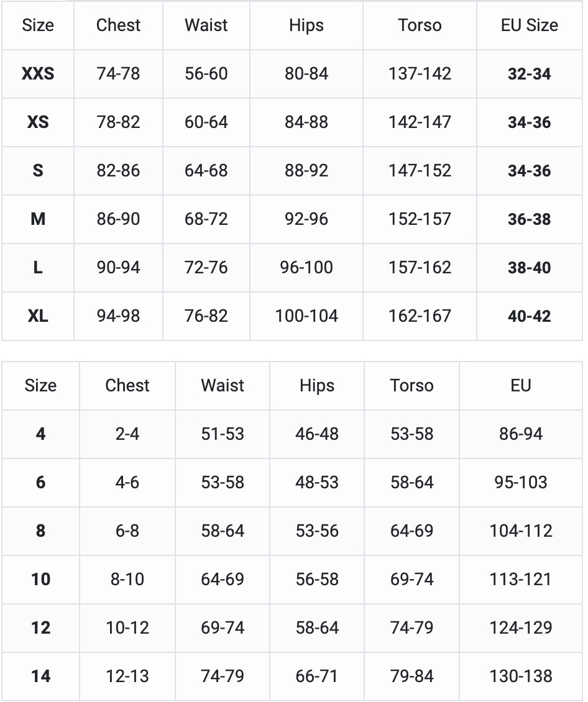Click the 66-71 hips cell
Viewport: 588px width, 702px height.
pos(317,676)
